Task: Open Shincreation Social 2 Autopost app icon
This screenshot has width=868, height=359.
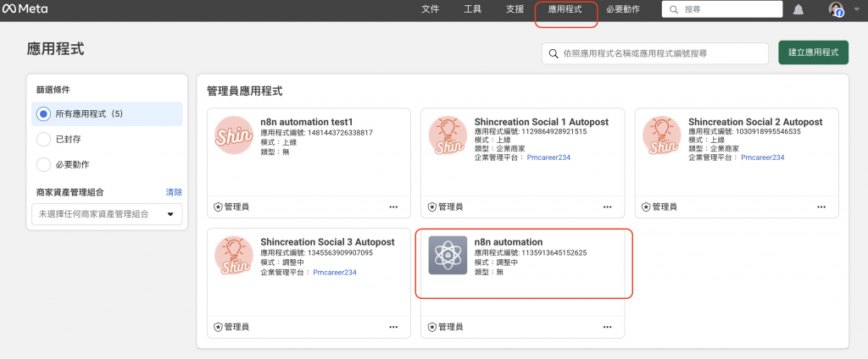Action: (661, 135)
